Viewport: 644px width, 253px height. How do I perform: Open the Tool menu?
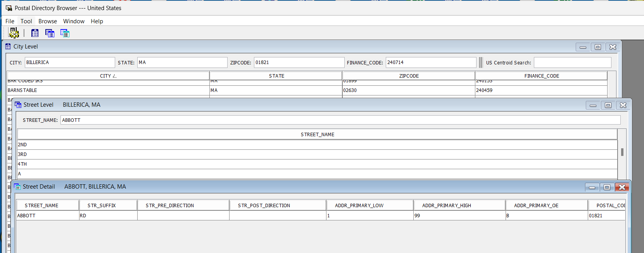click(26, 21)
